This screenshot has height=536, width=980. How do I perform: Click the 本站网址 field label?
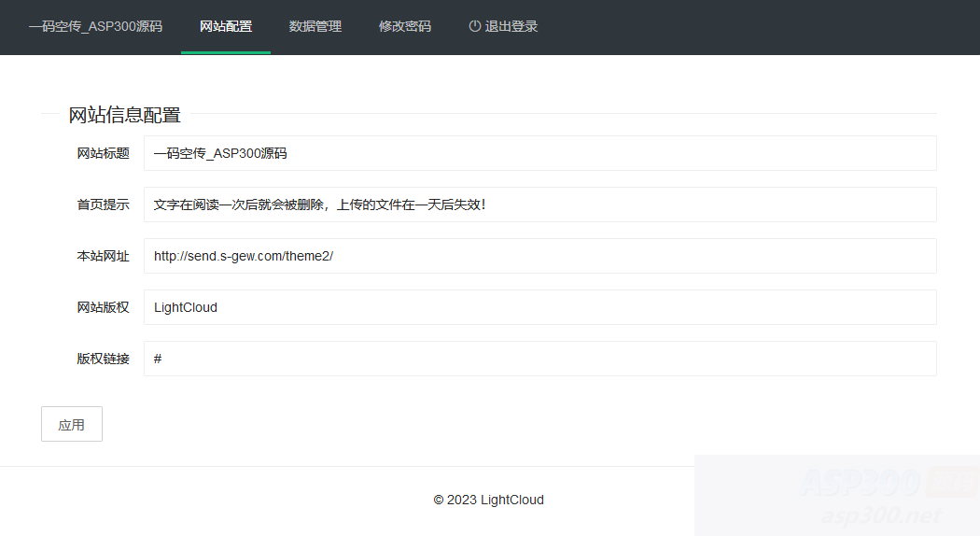tap(103, 256)
